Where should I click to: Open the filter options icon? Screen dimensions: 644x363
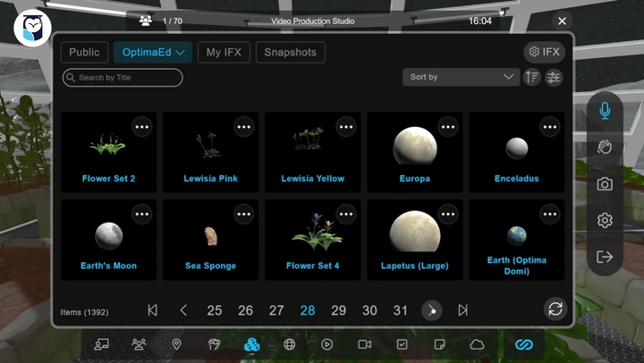[555, 78]
